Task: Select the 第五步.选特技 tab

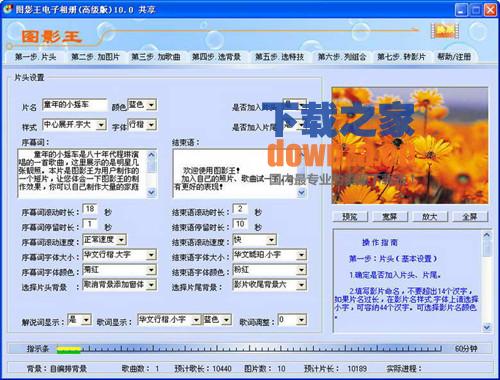Action: pyautogui.click(x=279, y=57)
